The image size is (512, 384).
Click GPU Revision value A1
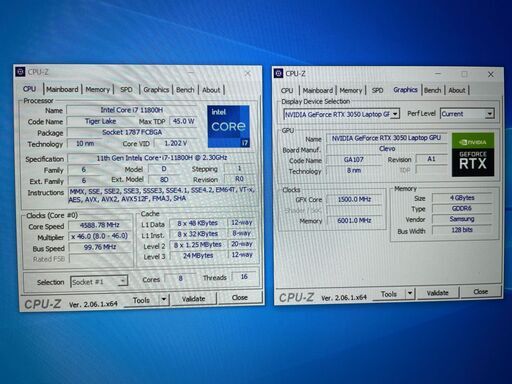(x=431, y=159)
